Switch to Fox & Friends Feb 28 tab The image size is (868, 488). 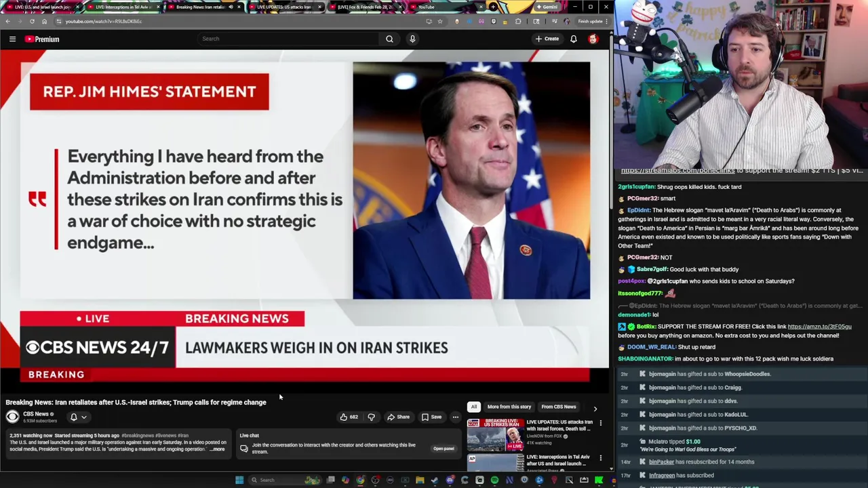[x=365, y=7]
